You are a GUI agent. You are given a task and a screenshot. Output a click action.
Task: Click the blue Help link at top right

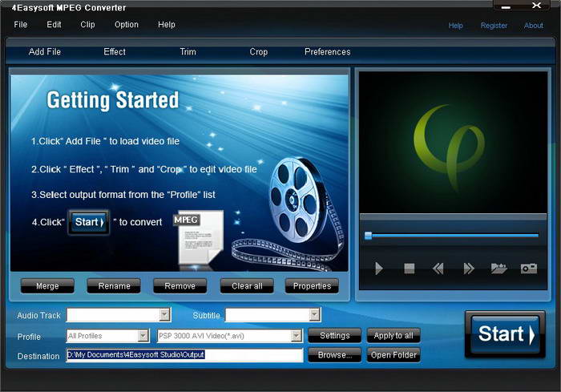455,26
